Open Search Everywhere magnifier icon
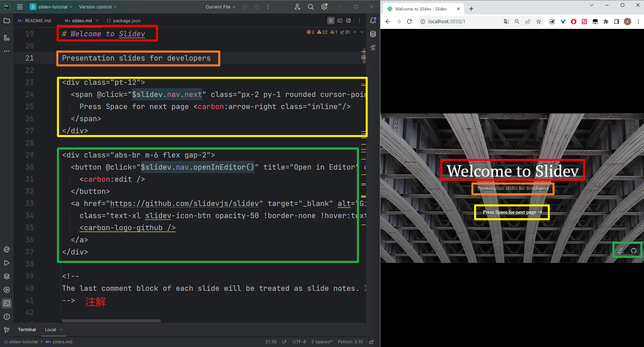Screen dimensions: 644x347 (311, 7)
